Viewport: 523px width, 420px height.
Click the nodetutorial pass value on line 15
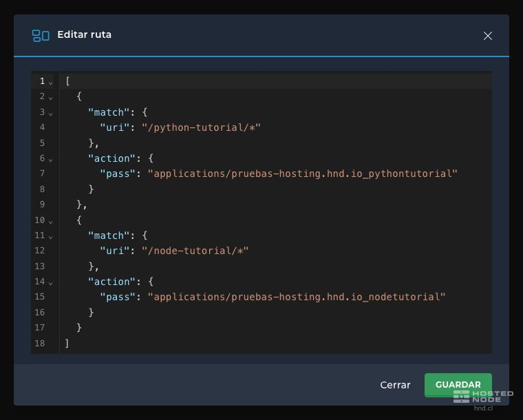pyautogui.click(x=297, y=297)
